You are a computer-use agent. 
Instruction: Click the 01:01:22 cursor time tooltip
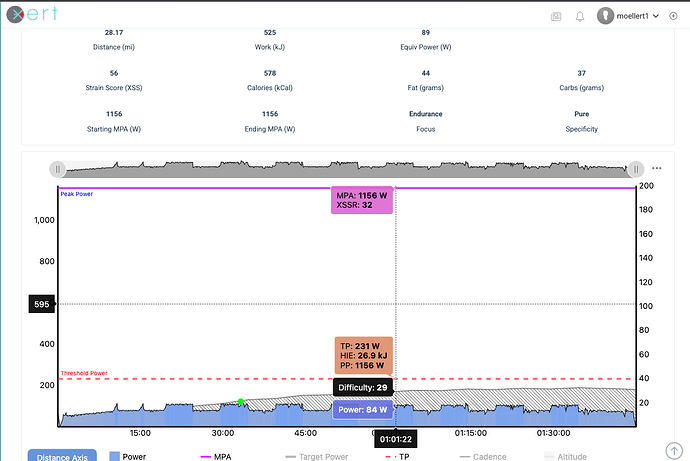tap(396, 439)
